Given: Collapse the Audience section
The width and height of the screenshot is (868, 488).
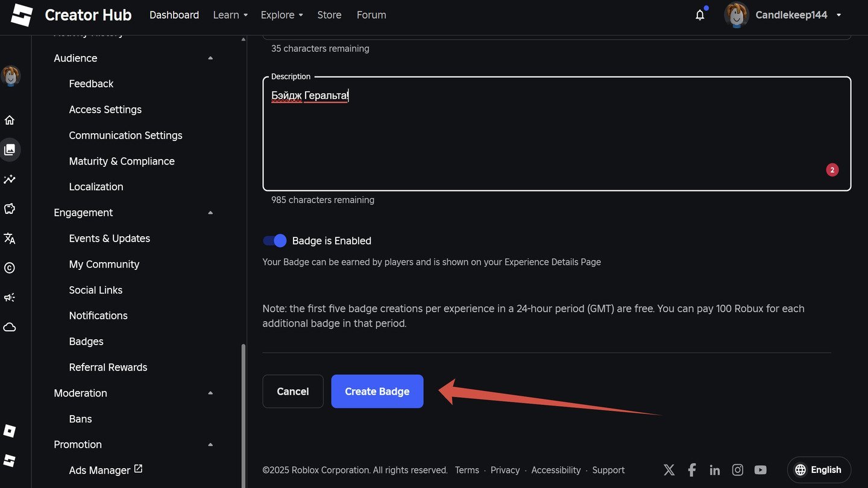Looking at the screenshot, I should click(210, 58).
